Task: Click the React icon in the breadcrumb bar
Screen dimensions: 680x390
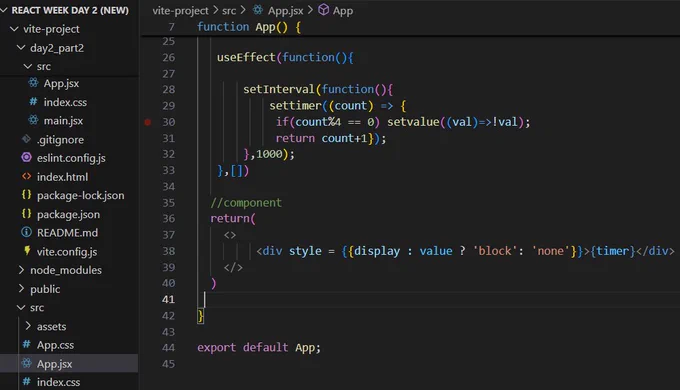Action: tap(258, 10)
